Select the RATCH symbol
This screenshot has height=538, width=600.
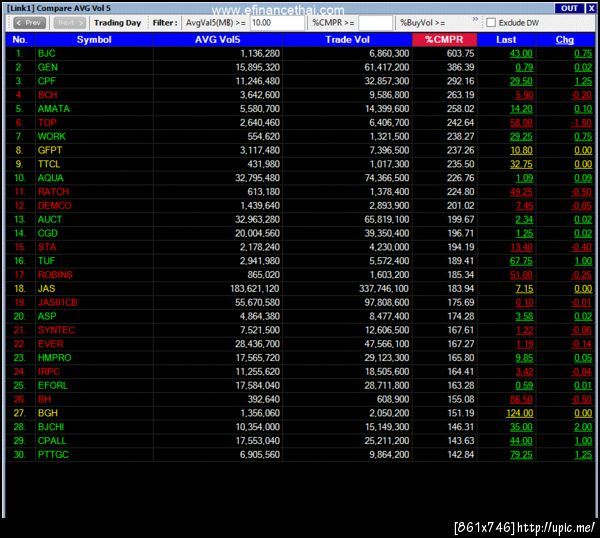53,192
